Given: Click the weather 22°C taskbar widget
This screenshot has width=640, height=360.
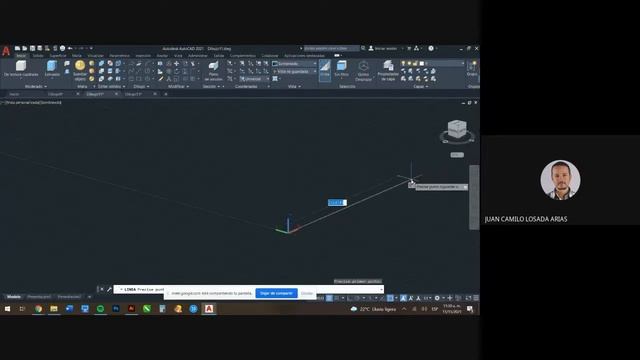Looking at the screenshot, I should pyautogui.click(x=373, y=309).
